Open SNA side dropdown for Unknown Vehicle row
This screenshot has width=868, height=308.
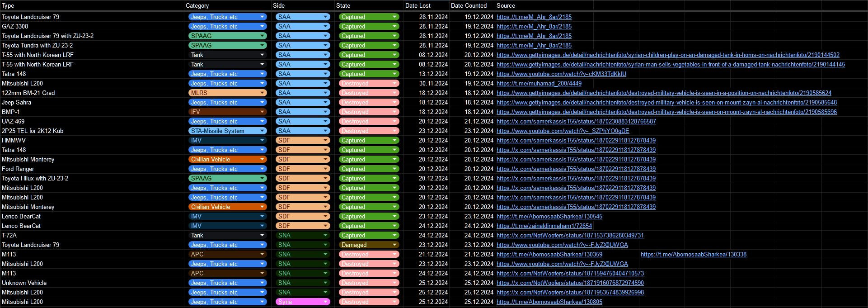pyautogui.click(x=303, y=283)
